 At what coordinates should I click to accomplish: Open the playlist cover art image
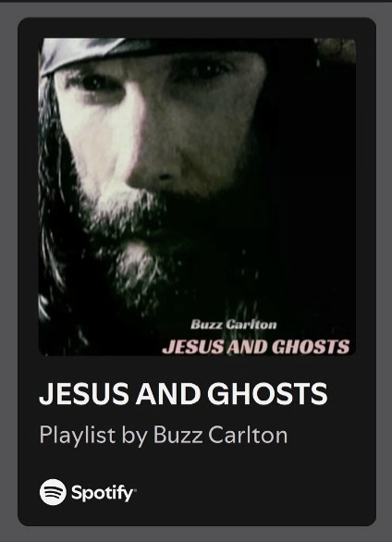[197, 197]
